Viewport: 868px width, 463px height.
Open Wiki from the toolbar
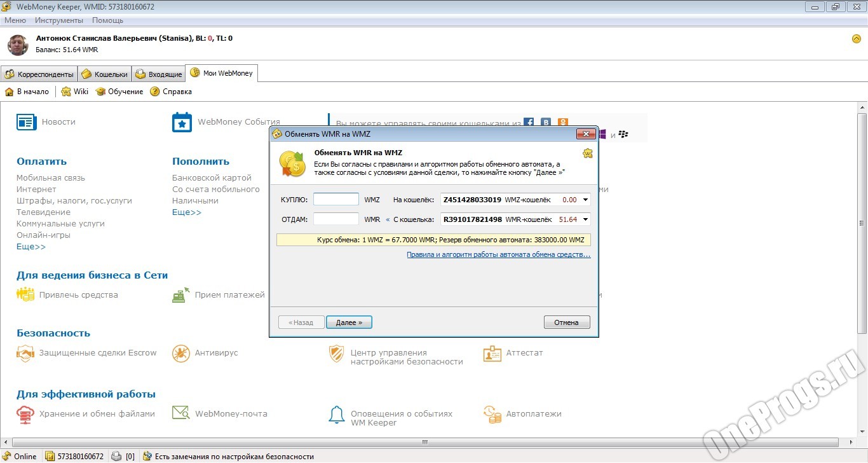coord(75,92)
